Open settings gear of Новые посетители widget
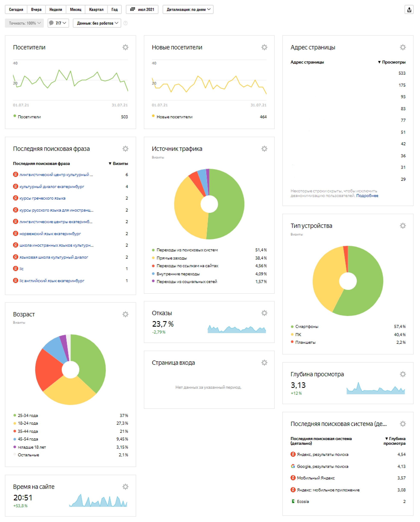 click(264, 47)
